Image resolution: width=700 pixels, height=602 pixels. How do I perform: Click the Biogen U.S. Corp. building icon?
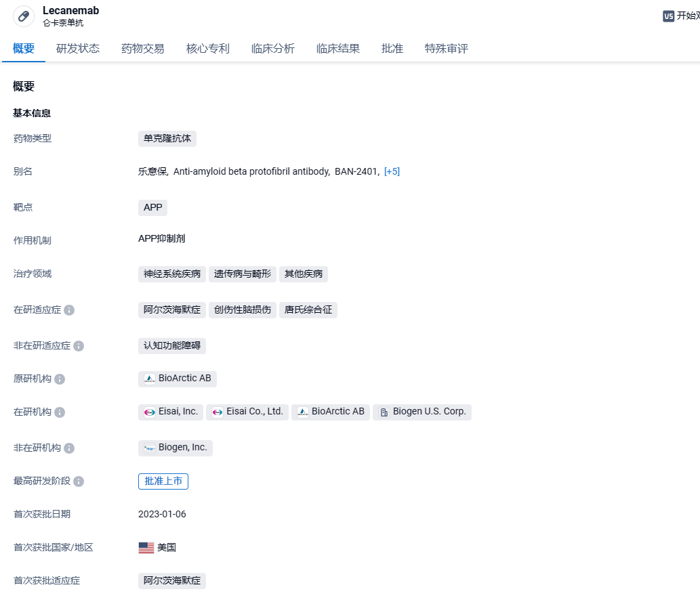(x=384, y=412)
